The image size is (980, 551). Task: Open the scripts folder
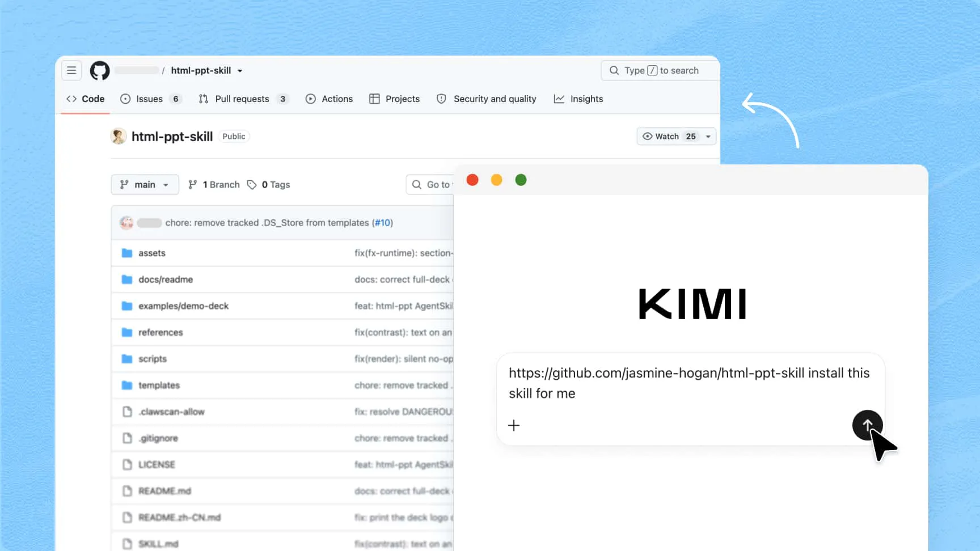click(x=153, y=359)
